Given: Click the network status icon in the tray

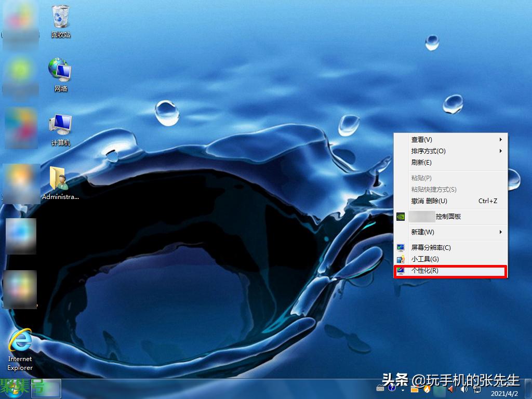Looking at the screenshot, I should 476,390.
